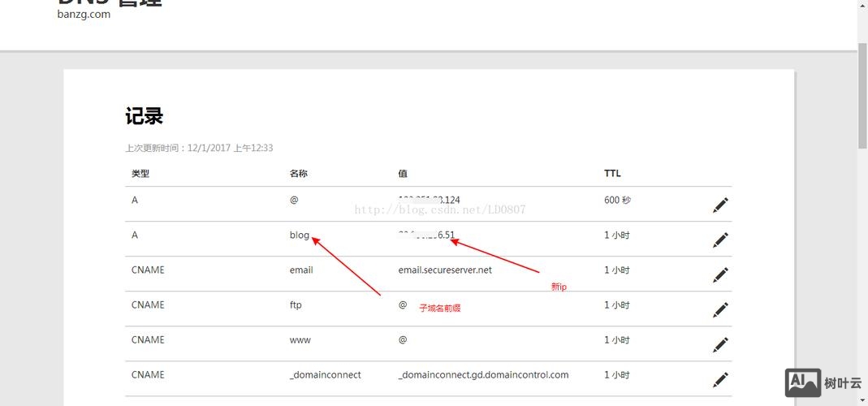Click the blog row 1 小时 TTL
The height and width of the screenshot is (406, 868).
coord(616,235)
